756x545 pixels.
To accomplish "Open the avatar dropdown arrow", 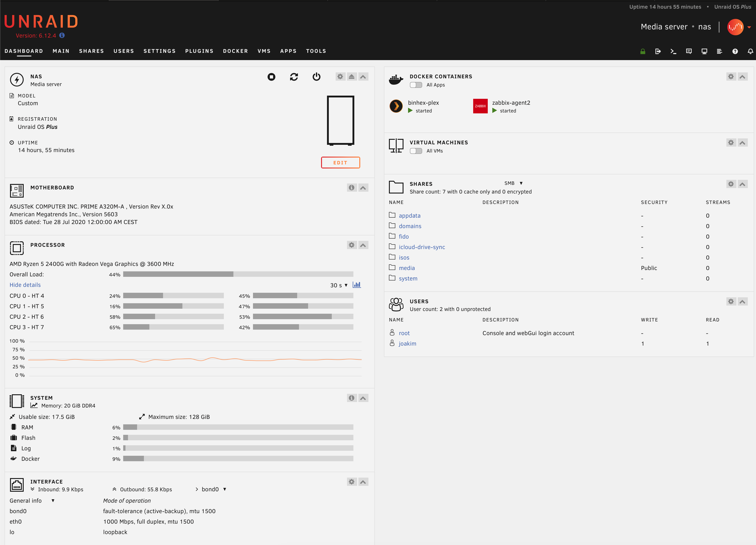I will click(x=749, y=27).
